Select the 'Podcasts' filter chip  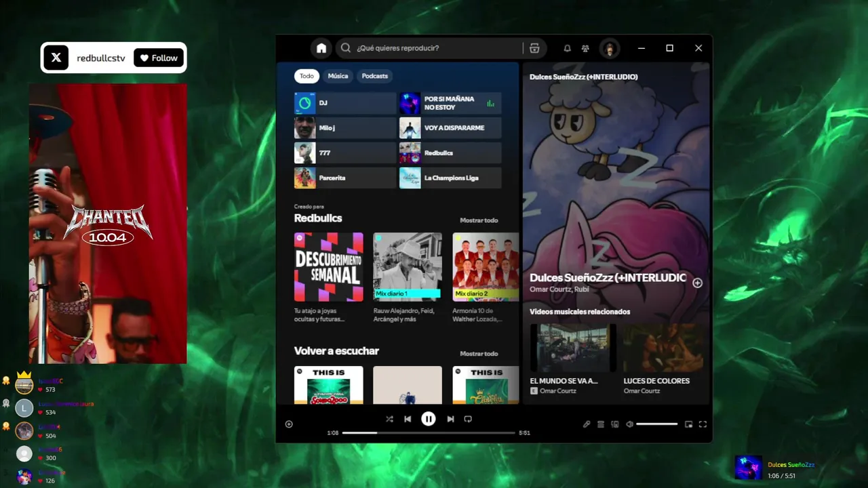click(374, 76)
